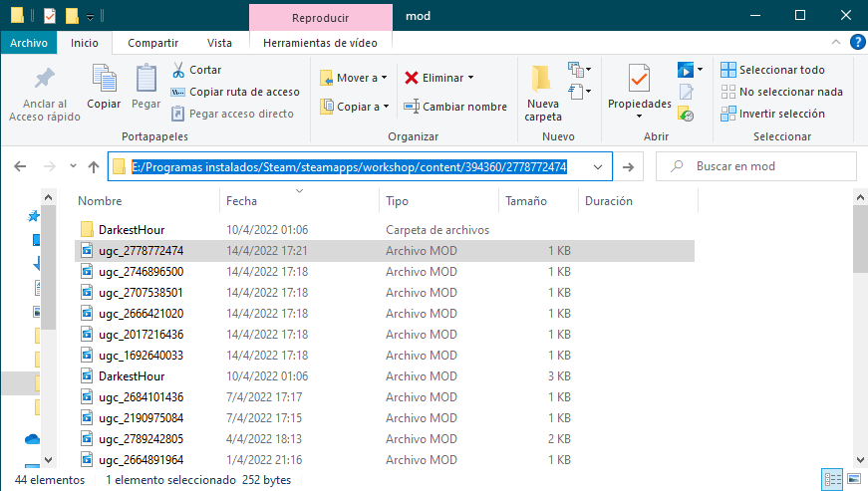Click the large Copiar button

104,87
